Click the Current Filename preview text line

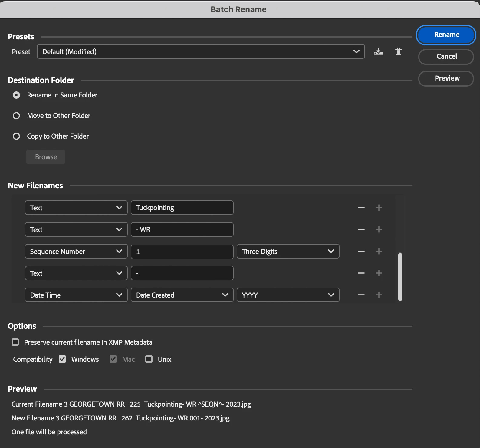131,404
